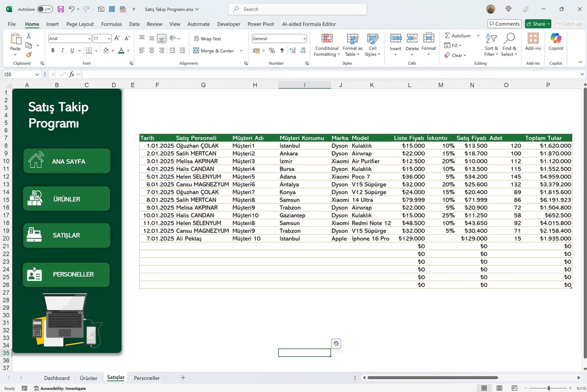This screenshot has width=587, height=392.
Task: Click Merge & Center button
Action: click(214, 51)
